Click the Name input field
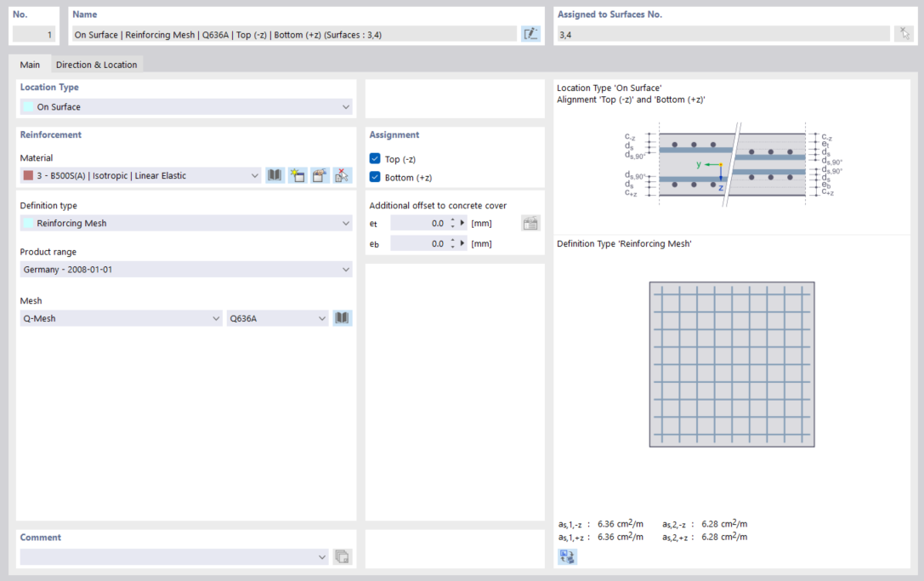Image resolution: width=924 pixels, height=581 pixels. (295, 34)
